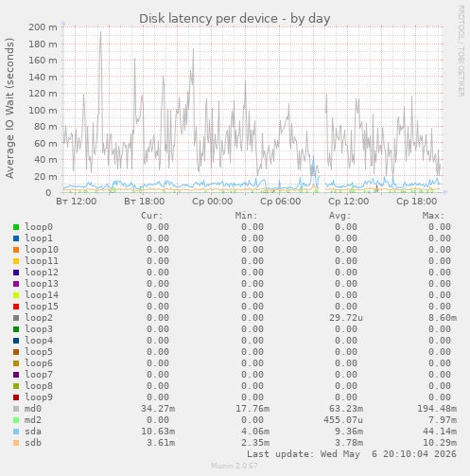Click sda current value 10.63m
Screen dimensions: 470x476
[158, 432]
